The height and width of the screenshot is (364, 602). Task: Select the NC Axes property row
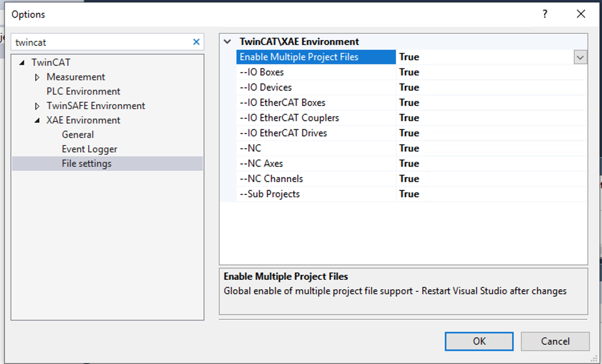261,163
